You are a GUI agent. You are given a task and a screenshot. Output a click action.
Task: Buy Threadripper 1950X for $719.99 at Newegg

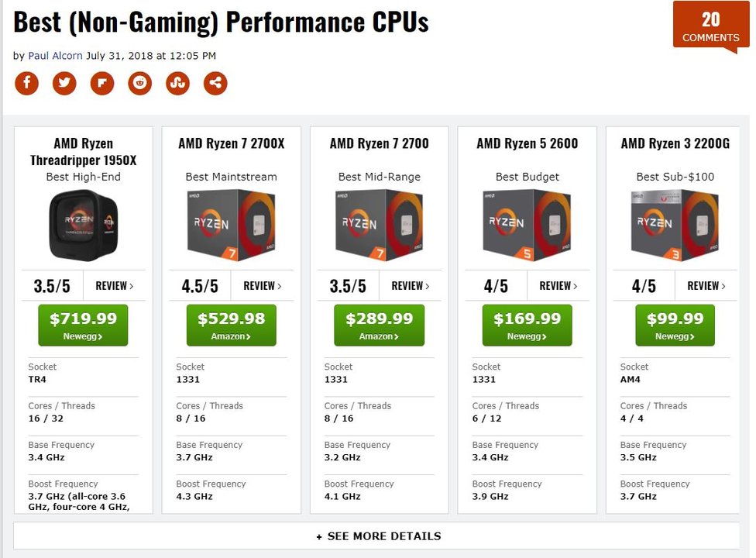click(x=83, y=325)
